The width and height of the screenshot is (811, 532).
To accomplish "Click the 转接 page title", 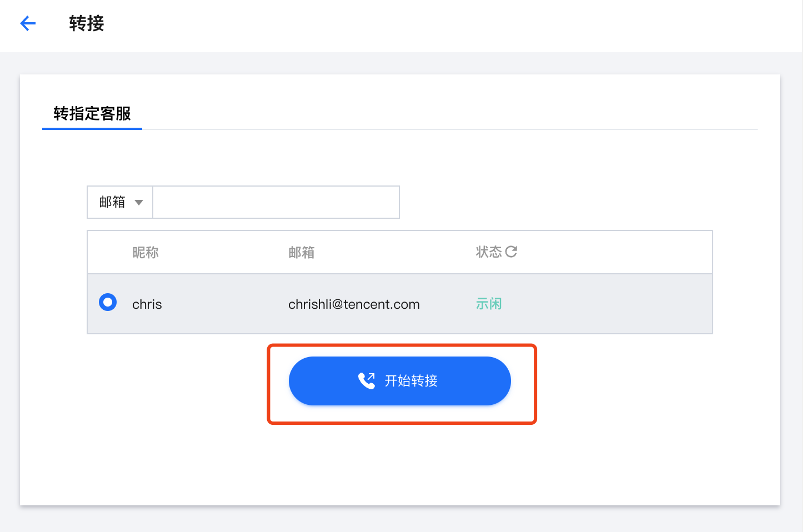I will [87, 23].
